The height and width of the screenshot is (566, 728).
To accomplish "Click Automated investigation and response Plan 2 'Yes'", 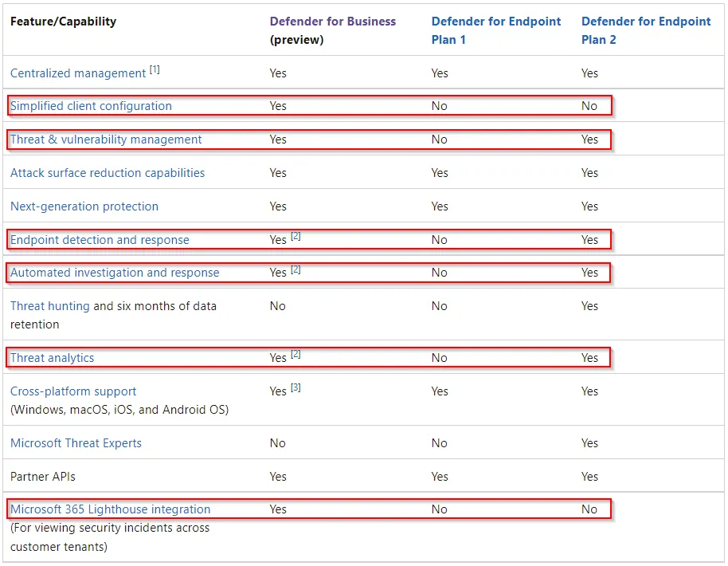I will (589, 273).
